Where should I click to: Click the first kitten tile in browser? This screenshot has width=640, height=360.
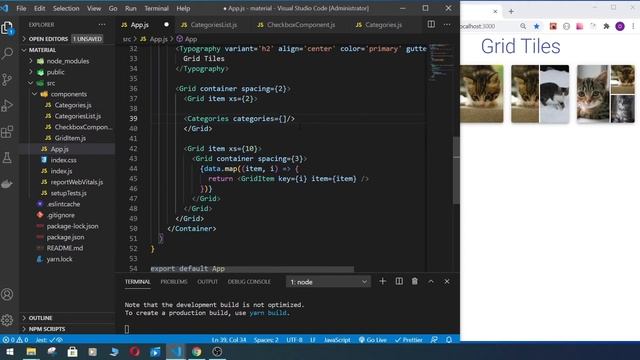click(x=482, y=94)
